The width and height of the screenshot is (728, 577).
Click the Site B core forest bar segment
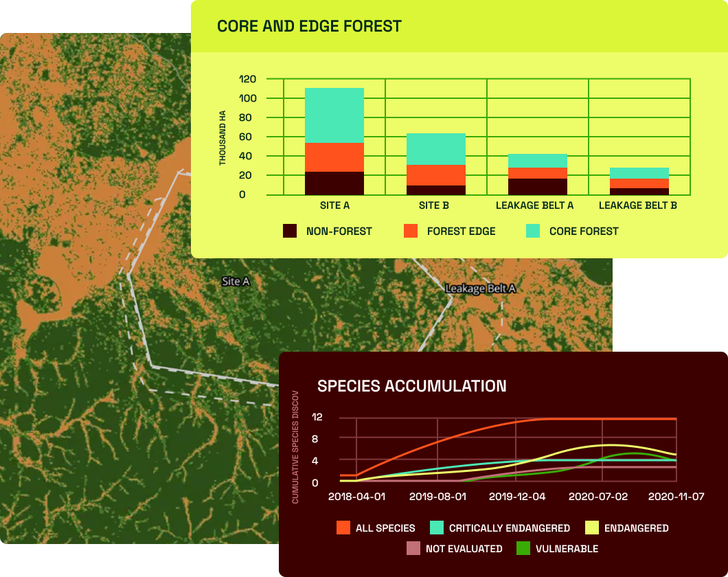click(436, 149)
